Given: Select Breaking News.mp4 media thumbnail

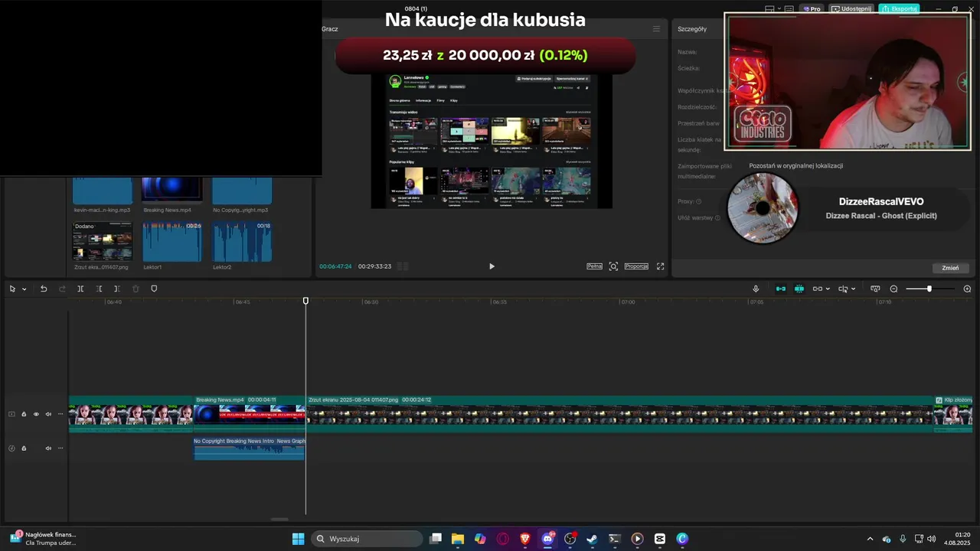Looking at the screenshot, I should (172, 190).
